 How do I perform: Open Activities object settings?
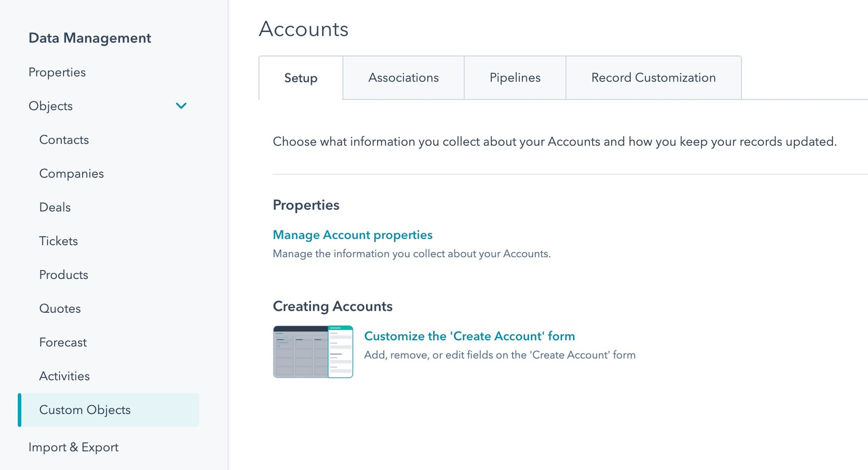[64, 376]
